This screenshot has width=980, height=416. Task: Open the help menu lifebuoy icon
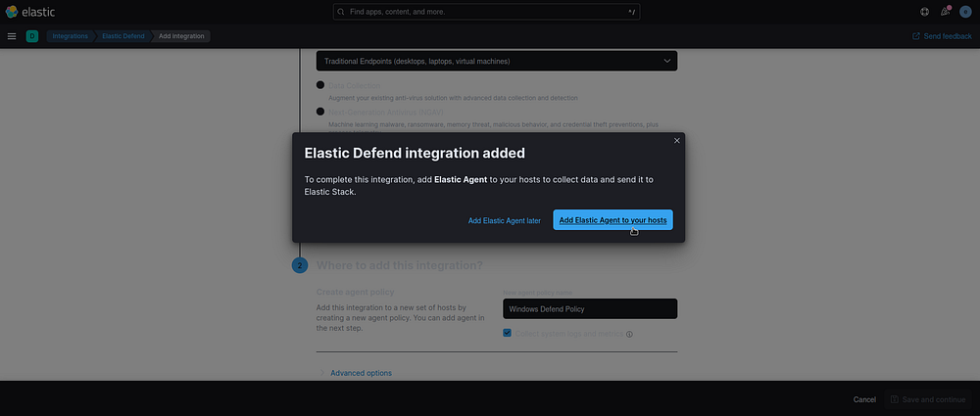925,12
